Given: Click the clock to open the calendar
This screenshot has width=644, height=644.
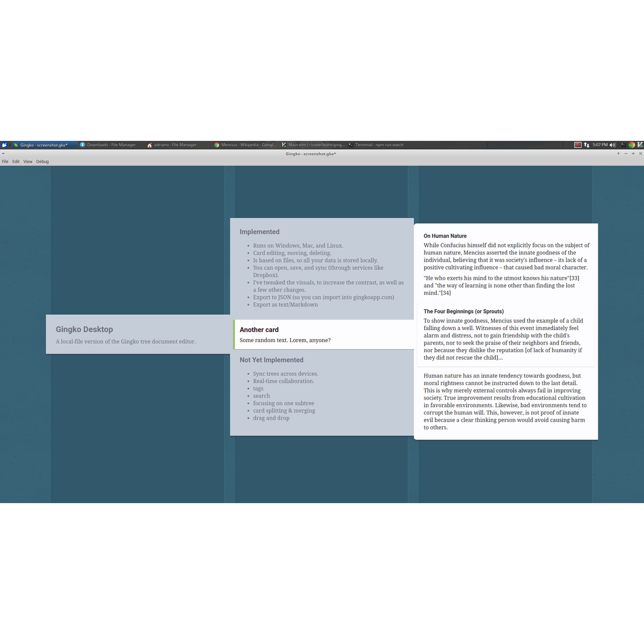Looking at the screenshot, I should pos(601,145).
